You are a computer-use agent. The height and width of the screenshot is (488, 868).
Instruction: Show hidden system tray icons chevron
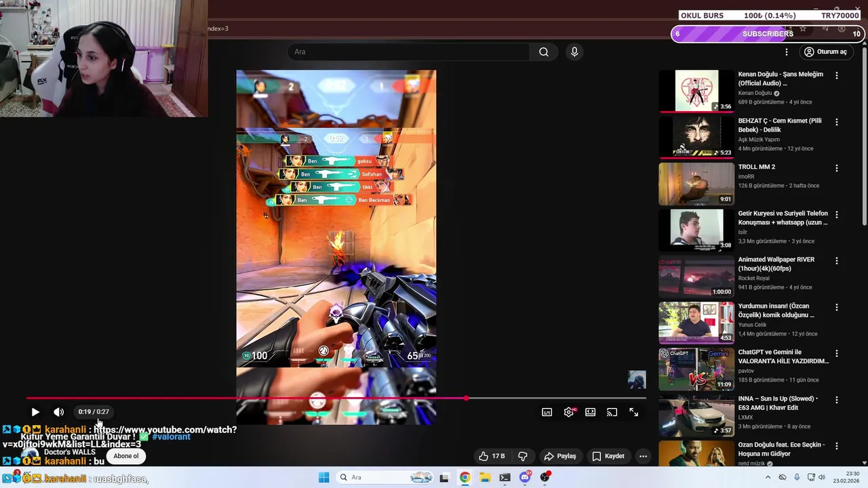point(768,478)
